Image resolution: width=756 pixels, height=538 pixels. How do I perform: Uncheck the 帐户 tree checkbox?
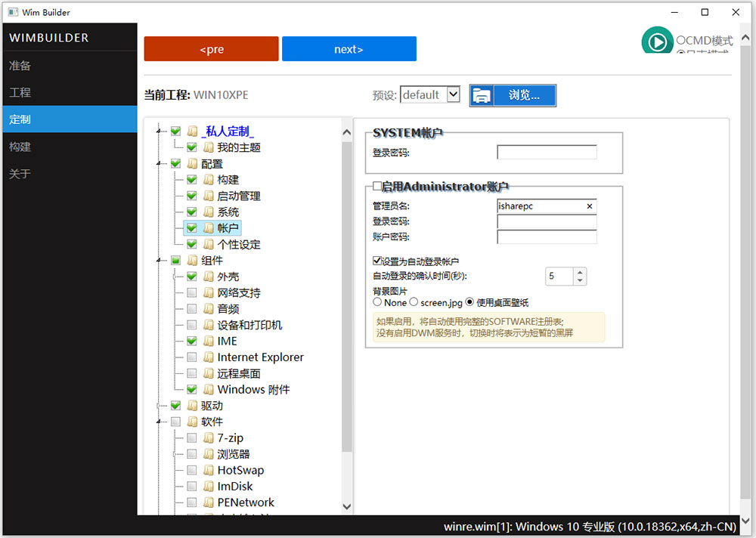(192, 227)
